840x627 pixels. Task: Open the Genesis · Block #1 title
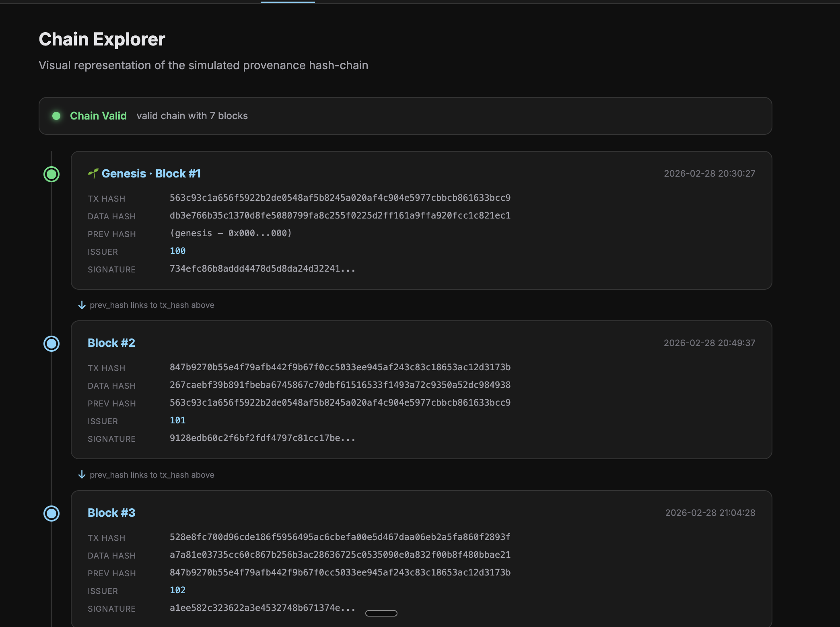[151, 173]
